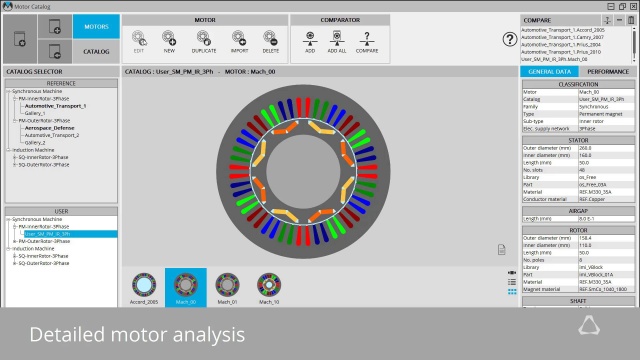This screenshot has width=640, height=360.
Task: Open the GENERAL DATA tab
Action: click(x=549, y=71)
